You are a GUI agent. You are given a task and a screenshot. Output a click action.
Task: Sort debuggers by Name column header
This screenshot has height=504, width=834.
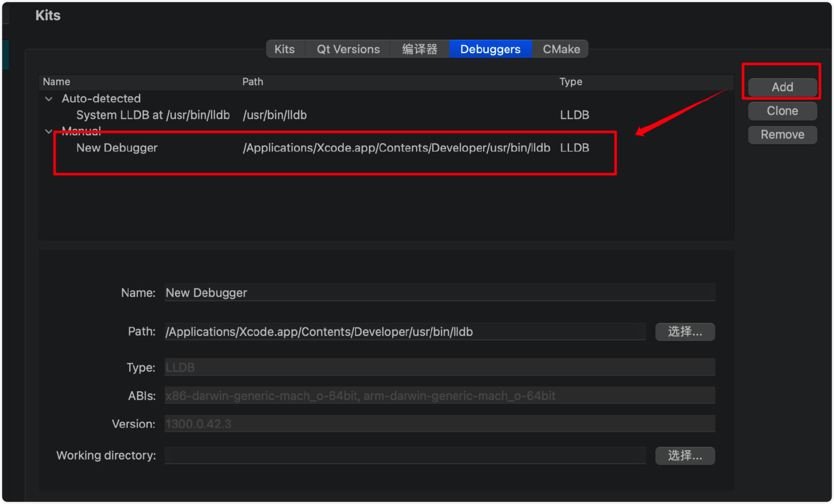[57, 82]
